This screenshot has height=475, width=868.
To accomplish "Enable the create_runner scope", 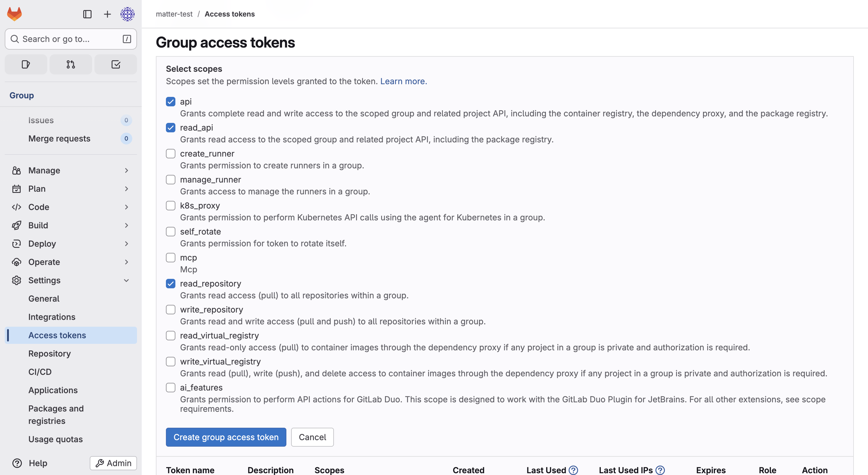I will click(x=171, y=153).
